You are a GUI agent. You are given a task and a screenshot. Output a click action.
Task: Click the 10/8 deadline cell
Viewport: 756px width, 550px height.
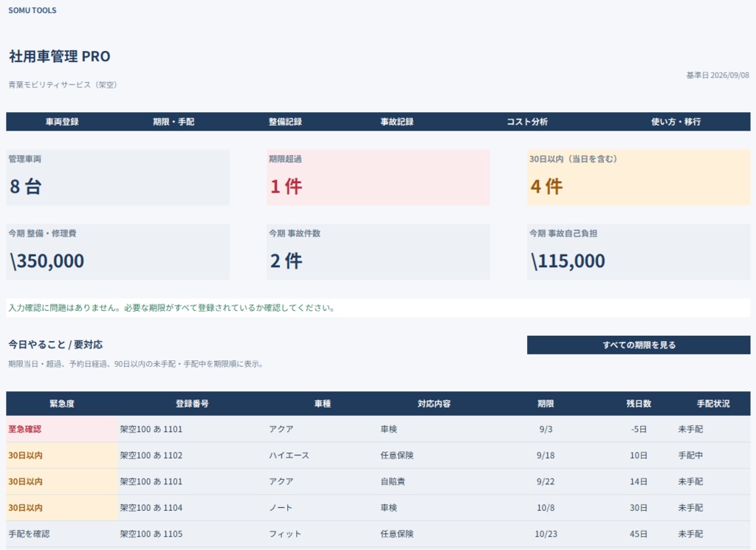click(x=546, y=508)
